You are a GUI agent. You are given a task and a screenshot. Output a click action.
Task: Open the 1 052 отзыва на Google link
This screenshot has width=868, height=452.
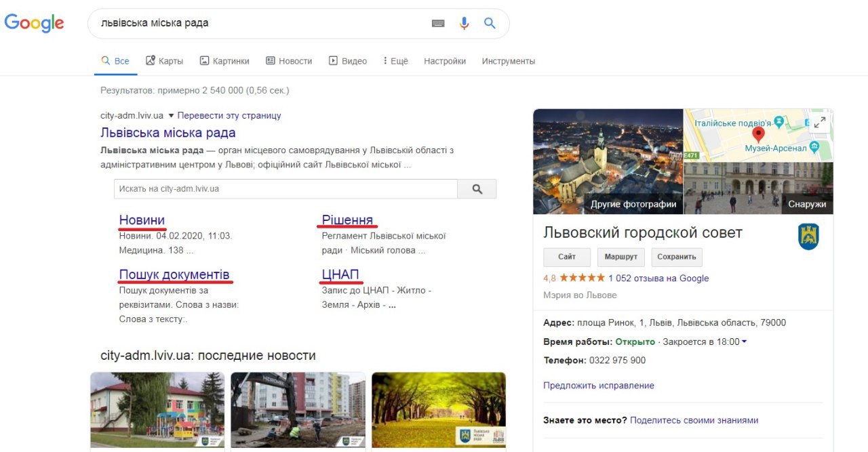coord(658,278)
